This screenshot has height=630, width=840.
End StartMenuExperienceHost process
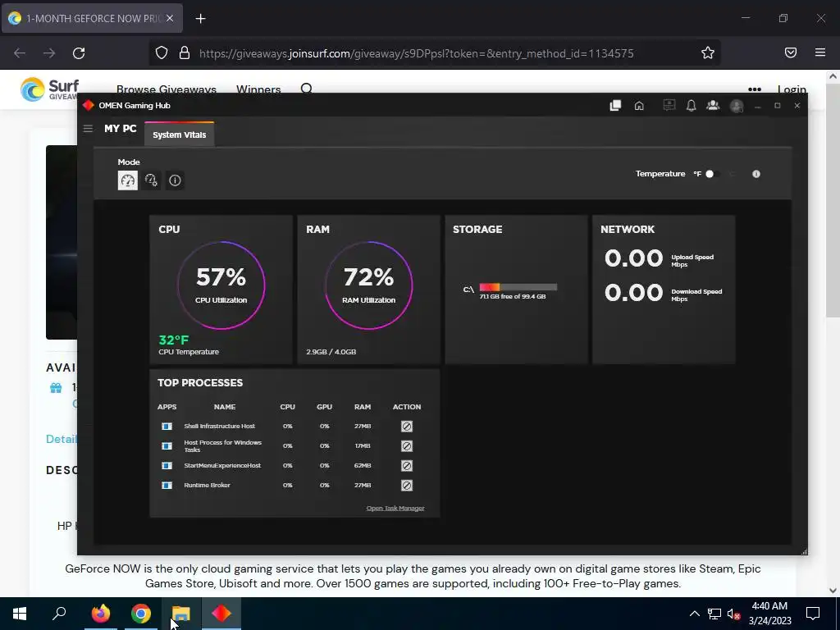pyautogui.click(x=407, y=466)
